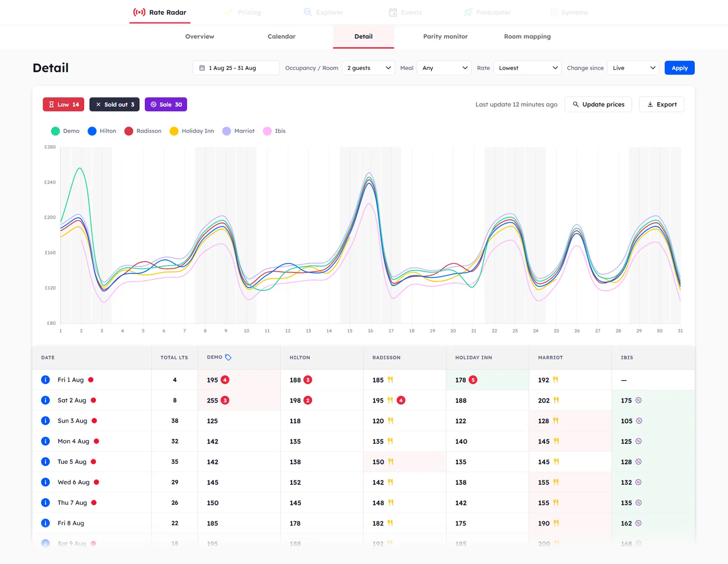Screen dimensions: 728x564
Task: Click the meal icon next to Radisson's 150 rate
Action: pos(390,461)
